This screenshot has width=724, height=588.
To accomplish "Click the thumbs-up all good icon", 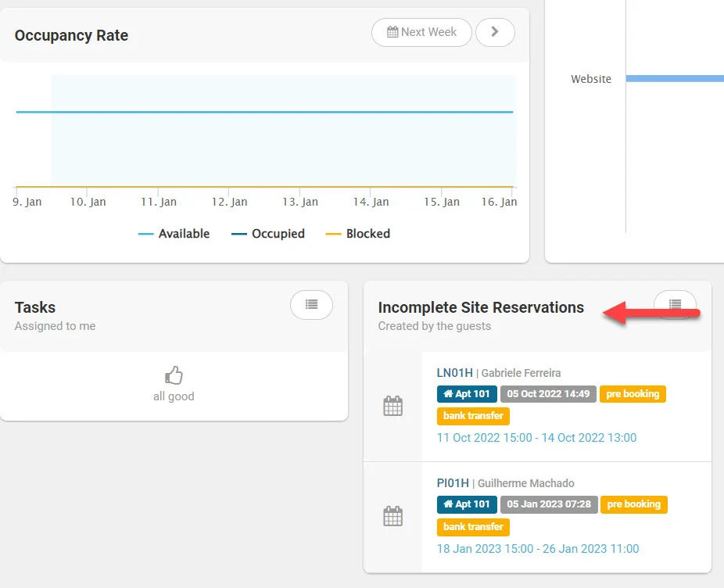I will (174, 375).
